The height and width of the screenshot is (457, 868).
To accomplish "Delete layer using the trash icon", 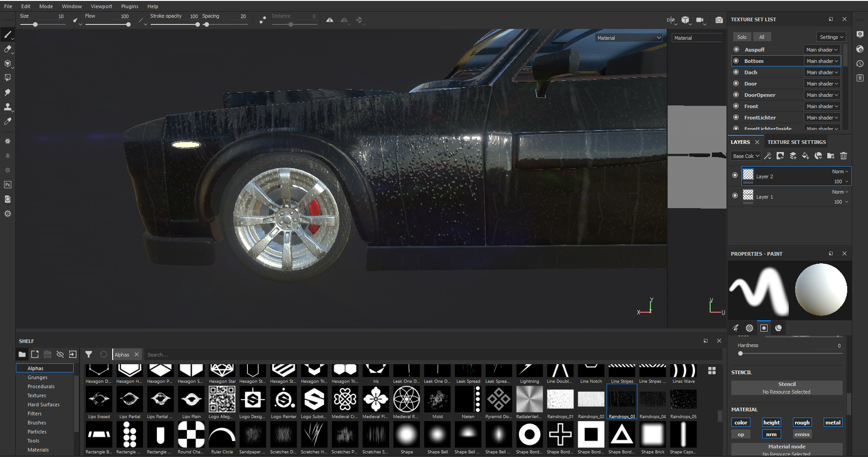I will point(843,156).
